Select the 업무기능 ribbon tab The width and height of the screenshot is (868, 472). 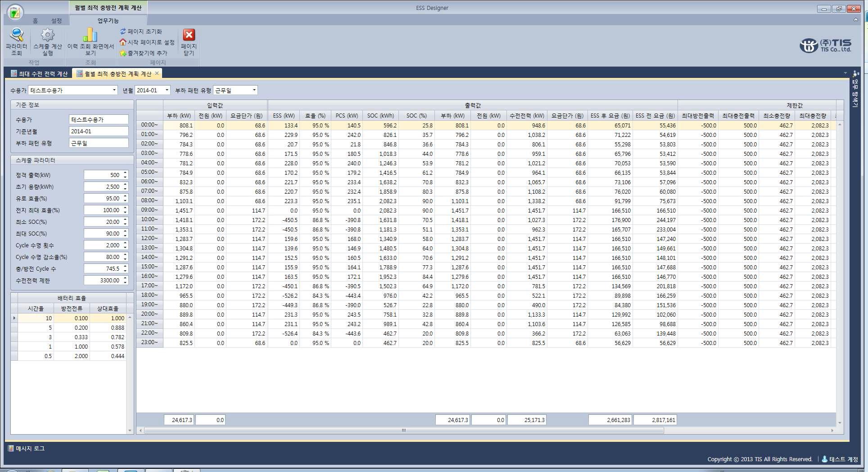[108, 21]
